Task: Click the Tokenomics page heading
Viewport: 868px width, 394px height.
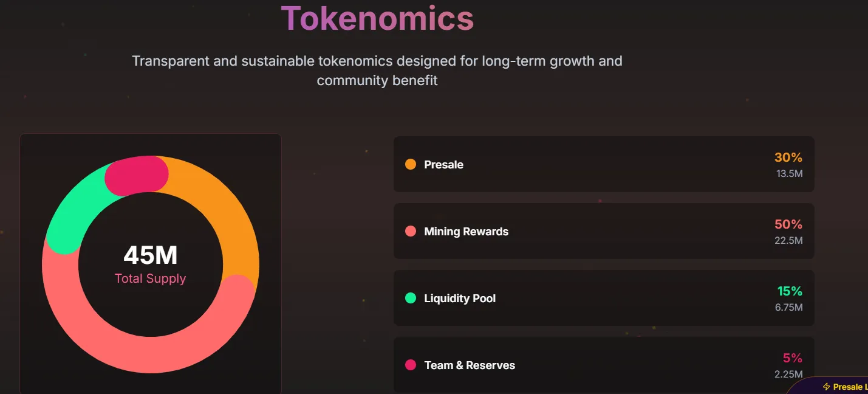Action: click(x=377, y=18)
